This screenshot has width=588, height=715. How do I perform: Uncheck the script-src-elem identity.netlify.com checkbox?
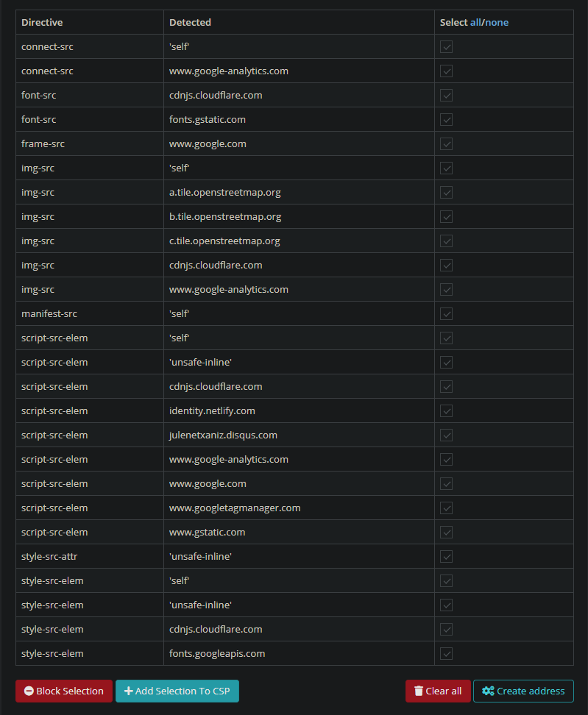point(446,410)
